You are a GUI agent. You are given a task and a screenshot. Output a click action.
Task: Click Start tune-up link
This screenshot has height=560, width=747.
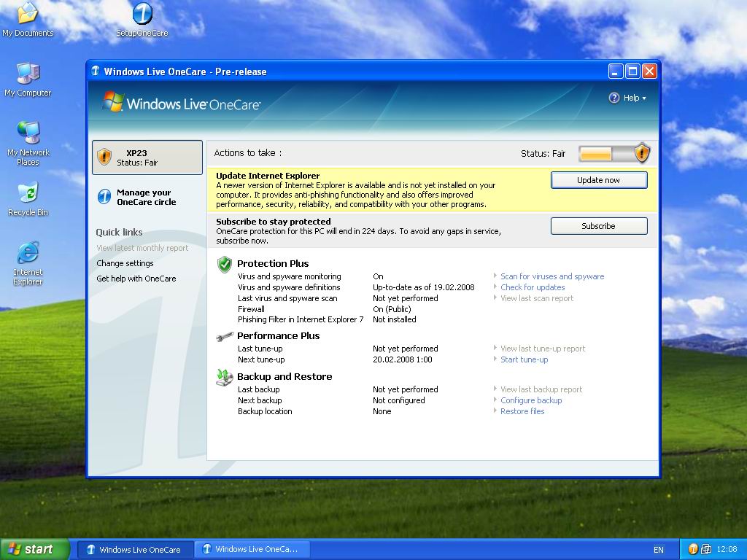pyautogui.click(x=524, y=359)
